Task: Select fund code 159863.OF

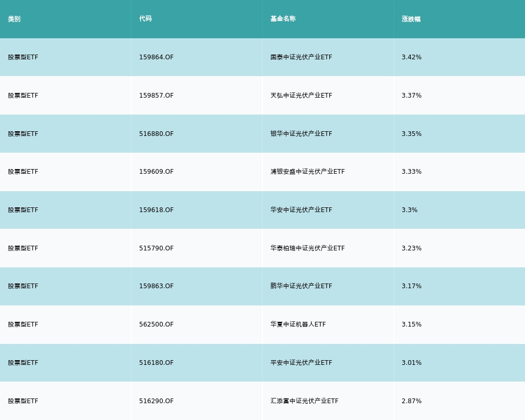Action: point(156,286)
